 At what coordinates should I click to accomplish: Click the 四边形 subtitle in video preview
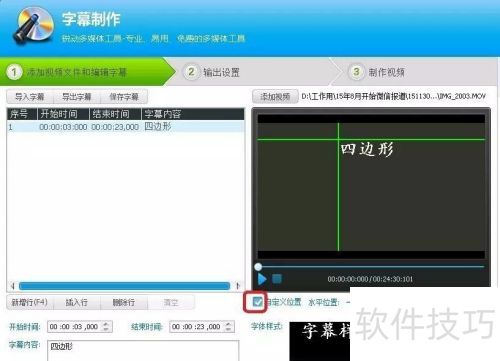click(x=367, y=149)
